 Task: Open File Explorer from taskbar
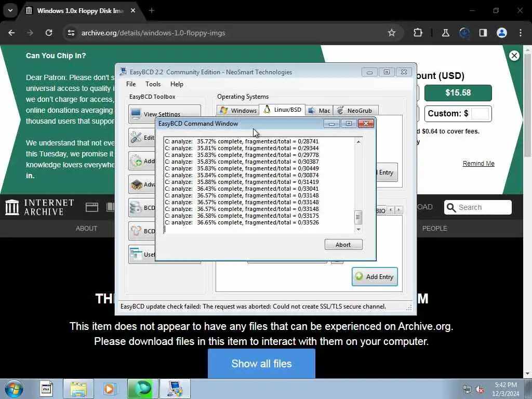pos(78,389)
